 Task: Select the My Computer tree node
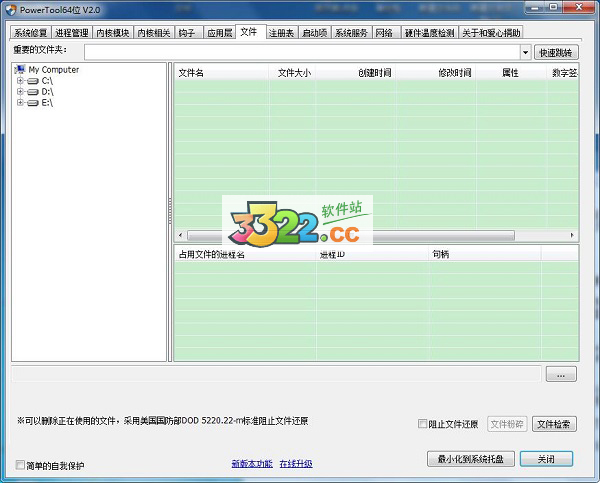tap(54, 70)
